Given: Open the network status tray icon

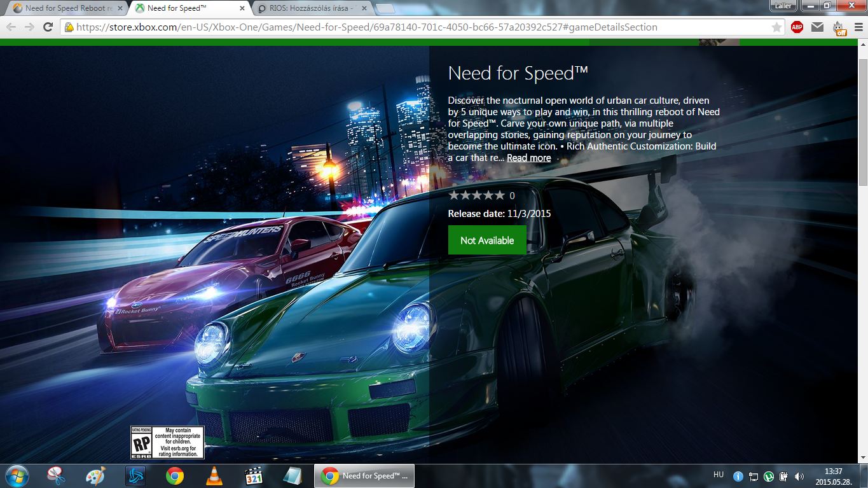Looking at the screenshot, I should pyautogui.click(x=753, y=476).
